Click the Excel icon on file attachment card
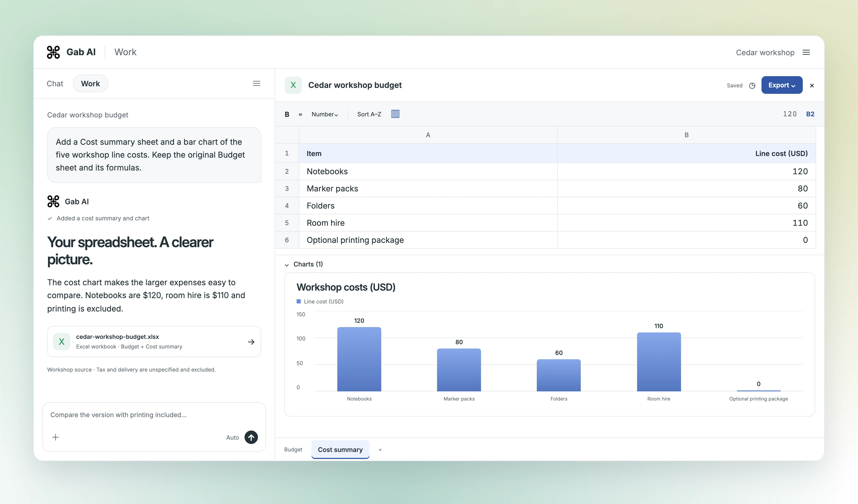This screenshot has height=504, width=858. pos(62,342)
